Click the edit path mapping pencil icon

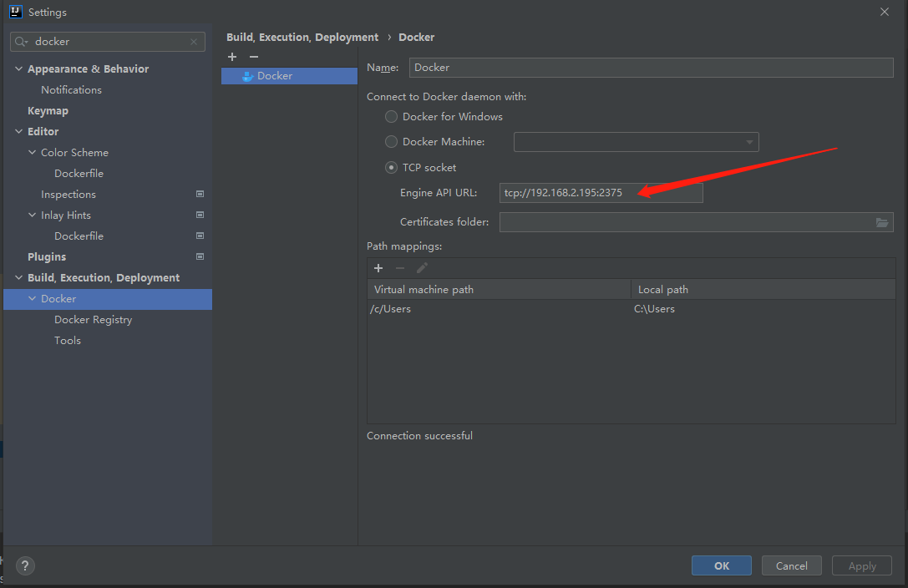[422, 268]
